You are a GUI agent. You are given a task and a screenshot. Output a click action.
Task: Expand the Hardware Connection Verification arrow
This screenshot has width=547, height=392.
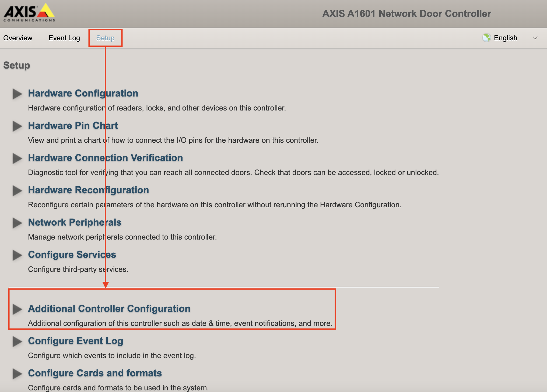click(17, 158)
